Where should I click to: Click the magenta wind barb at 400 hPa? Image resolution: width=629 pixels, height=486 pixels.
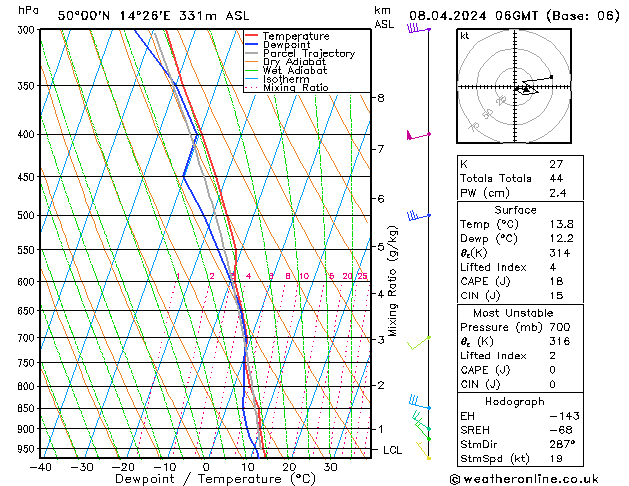pos(418,136)
